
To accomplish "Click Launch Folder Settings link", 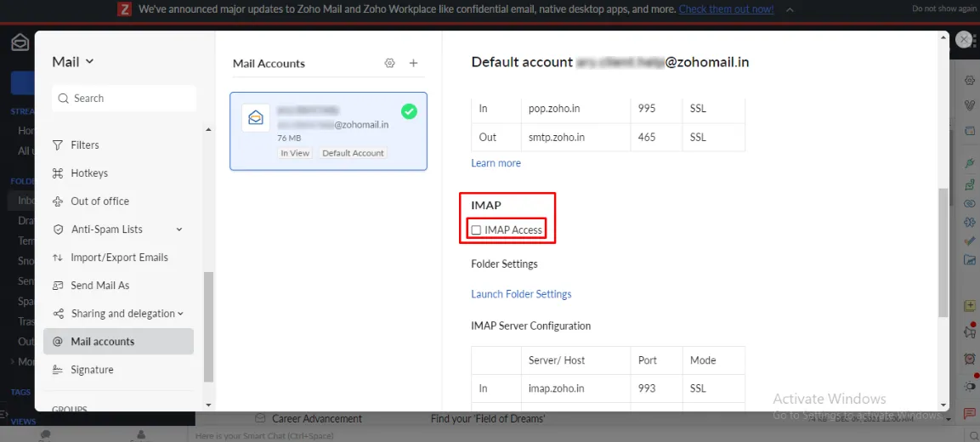I will point(521,294).
